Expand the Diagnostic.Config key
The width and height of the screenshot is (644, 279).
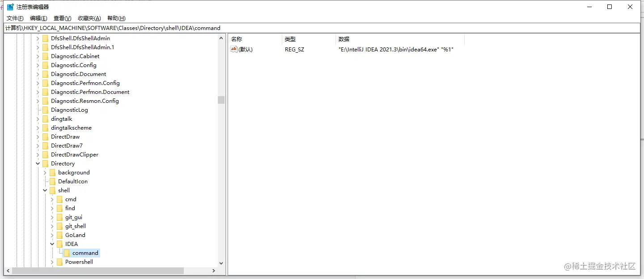coord(38,65)
